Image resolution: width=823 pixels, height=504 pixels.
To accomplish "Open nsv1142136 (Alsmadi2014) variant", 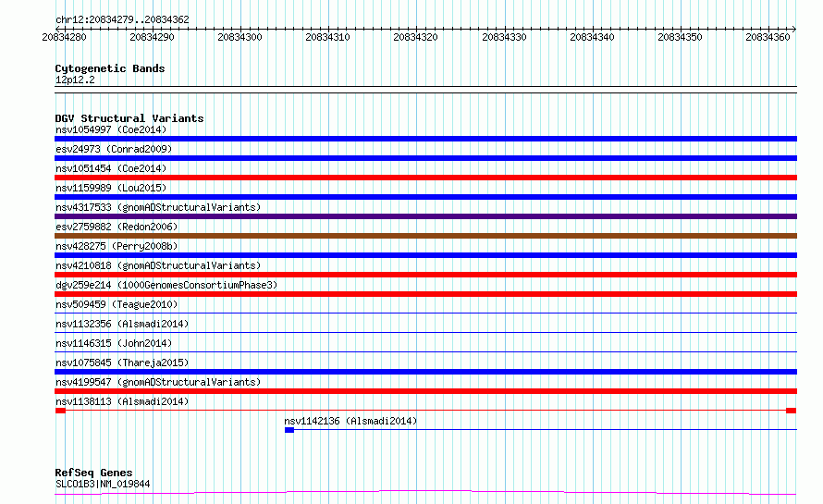I will click(x=350, y=421).
